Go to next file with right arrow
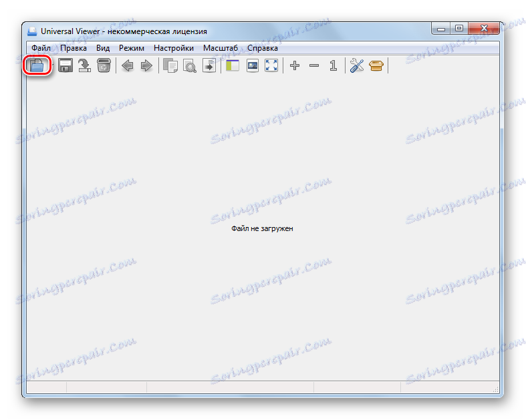This screenshot has width=526, height=420. pos(146,65)
